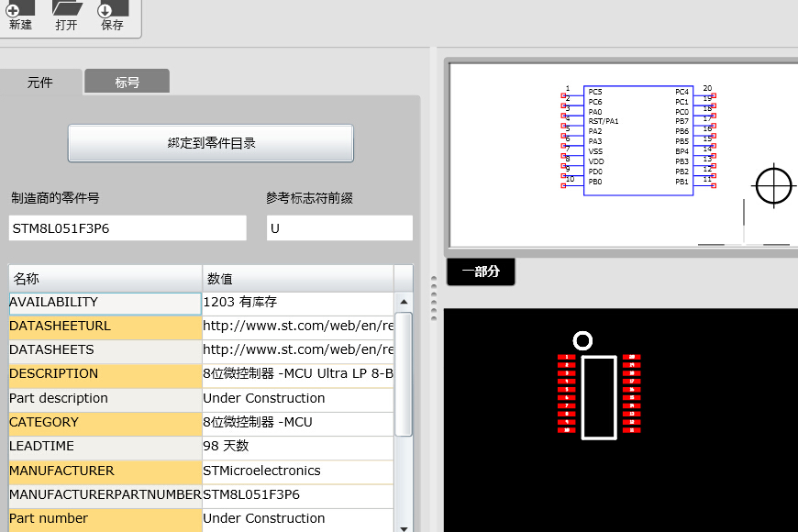Click the 名称 column header
Viewport: 798px width, 532px height.
click(x=105, y=279)
